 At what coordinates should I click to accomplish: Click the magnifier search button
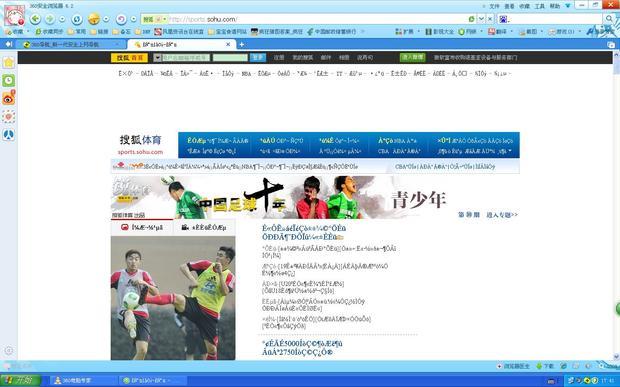pyautogui.click(x=609, y=19)
